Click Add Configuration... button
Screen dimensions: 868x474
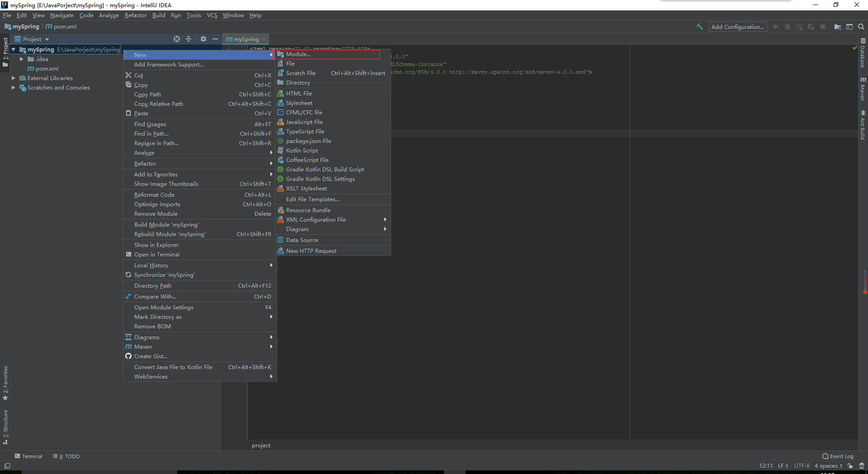coord(738,27)
